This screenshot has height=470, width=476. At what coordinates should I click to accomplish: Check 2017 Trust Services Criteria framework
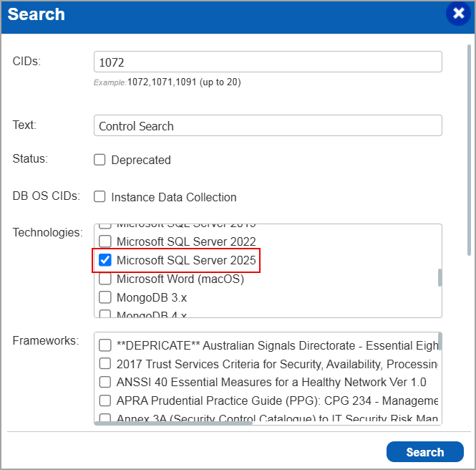105,363
